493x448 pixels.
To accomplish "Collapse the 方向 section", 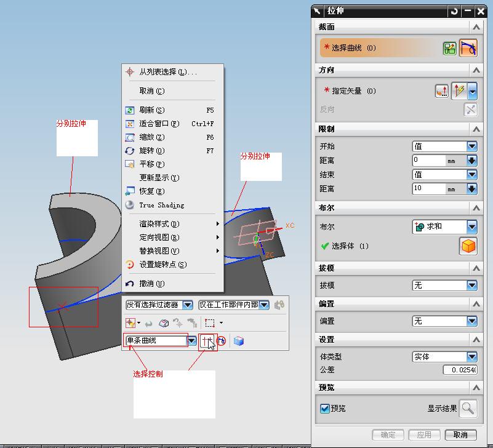I will pyautogui.click(x=476, y=70).
